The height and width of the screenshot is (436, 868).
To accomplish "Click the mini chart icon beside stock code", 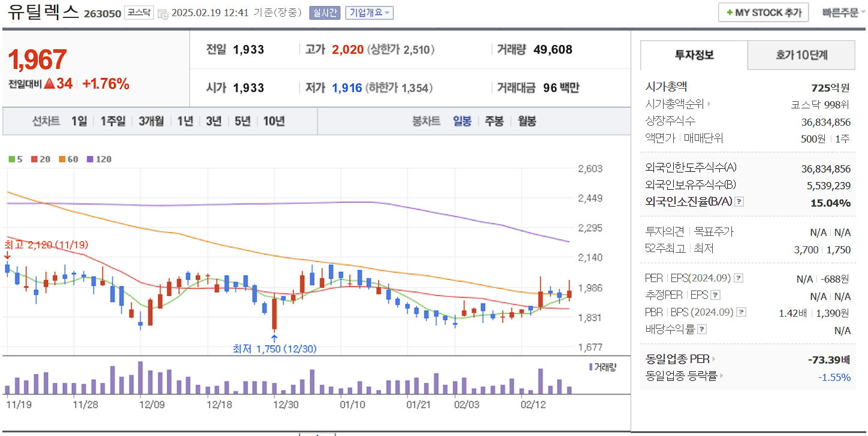I will tap(162, 14).
